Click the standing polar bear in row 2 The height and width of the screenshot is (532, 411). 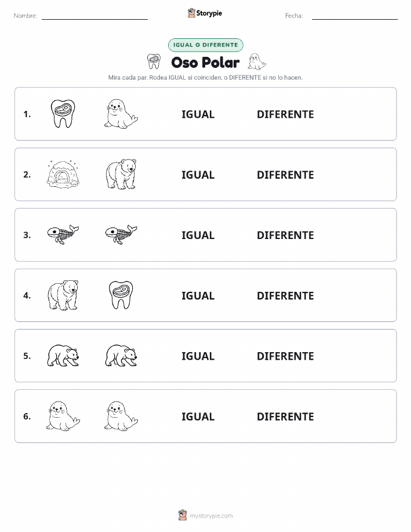[x=121, y=174]
